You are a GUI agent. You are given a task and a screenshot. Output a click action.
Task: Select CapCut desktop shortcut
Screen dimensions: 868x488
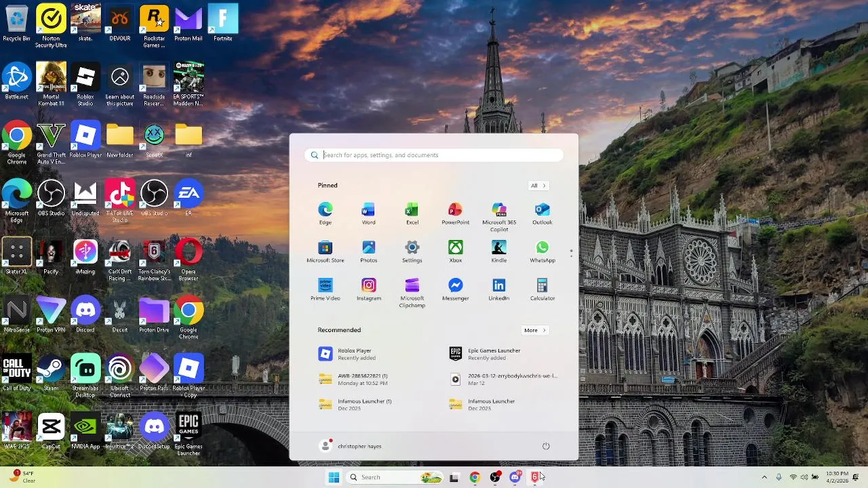point(51,431)
